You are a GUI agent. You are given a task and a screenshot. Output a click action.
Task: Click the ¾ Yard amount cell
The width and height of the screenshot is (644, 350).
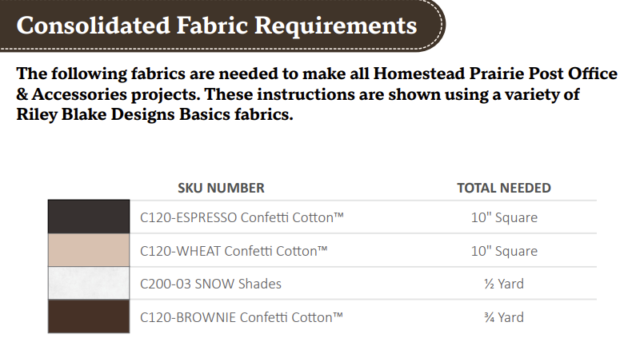504,317
